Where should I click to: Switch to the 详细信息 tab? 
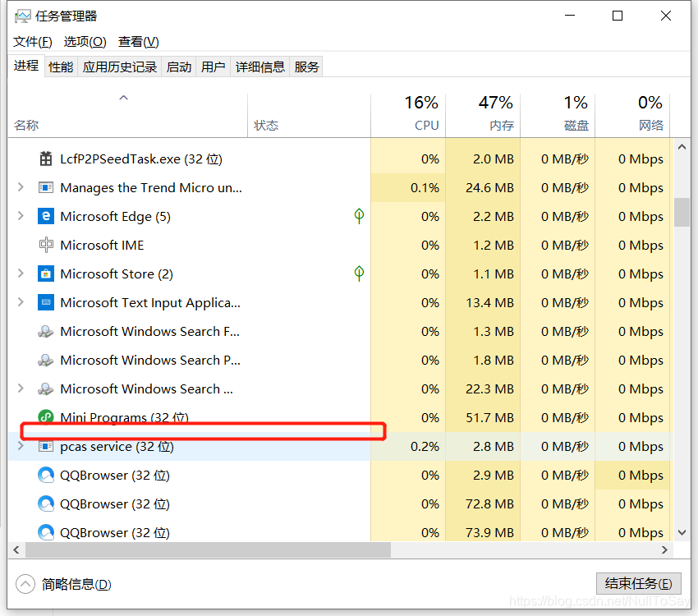click(260, 67)
